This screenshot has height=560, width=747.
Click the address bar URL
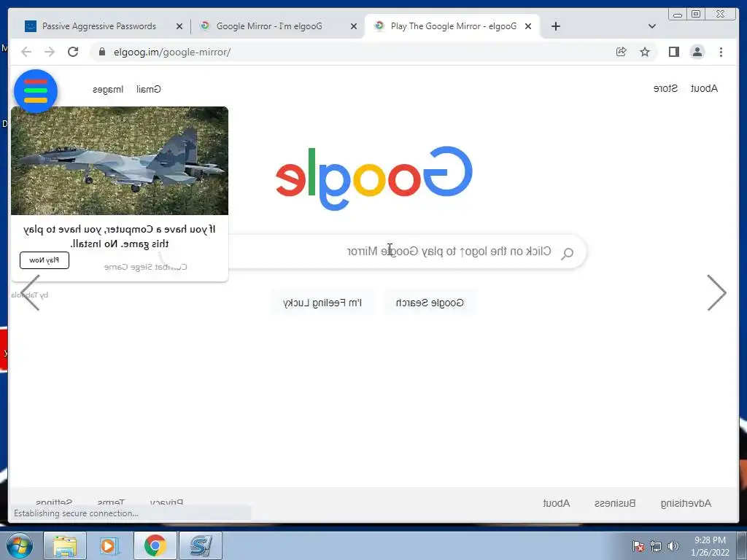[172, 52]
